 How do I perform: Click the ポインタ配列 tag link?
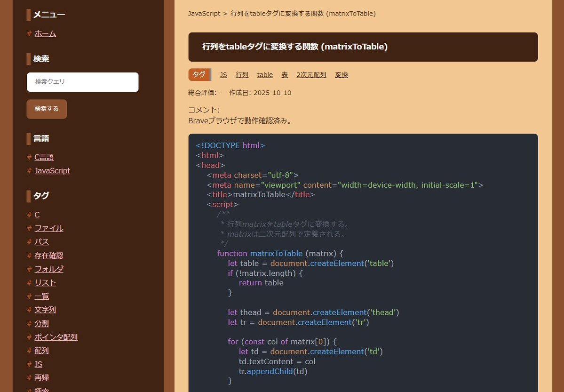(56, 337)
